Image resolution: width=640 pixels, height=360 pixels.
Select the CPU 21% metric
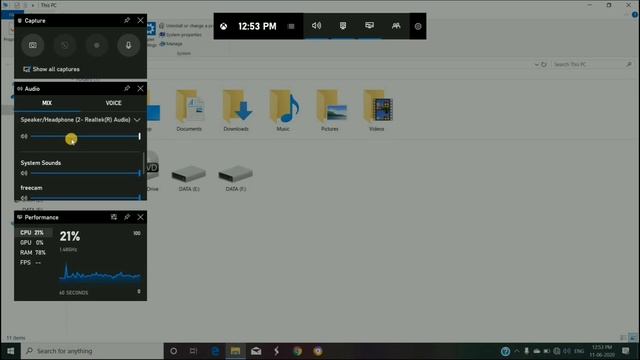34,233
